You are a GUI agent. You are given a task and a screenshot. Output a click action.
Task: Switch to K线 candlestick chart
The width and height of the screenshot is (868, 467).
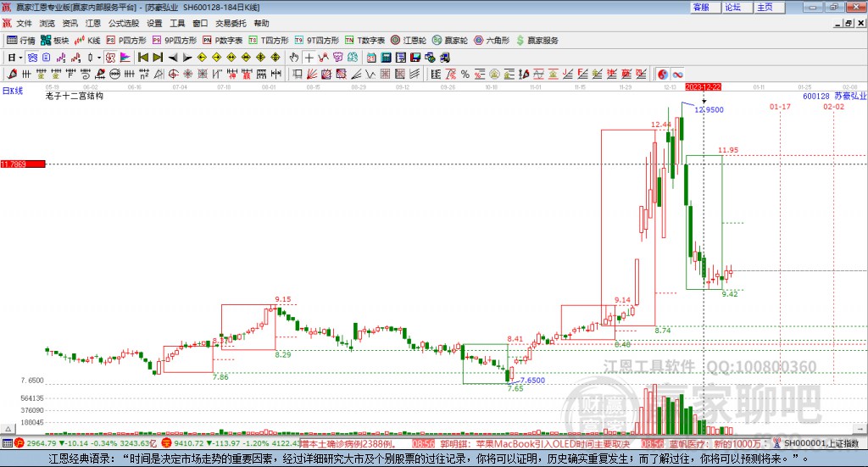point(87,41)
